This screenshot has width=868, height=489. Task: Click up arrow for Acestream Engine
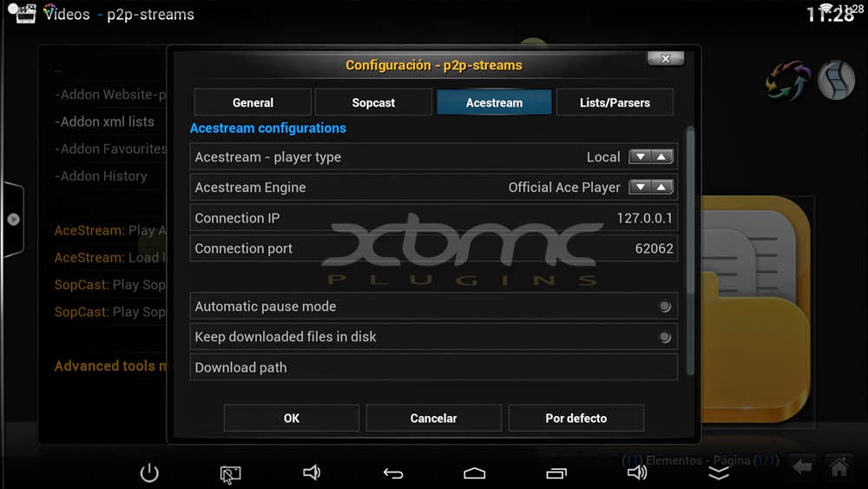662,188
